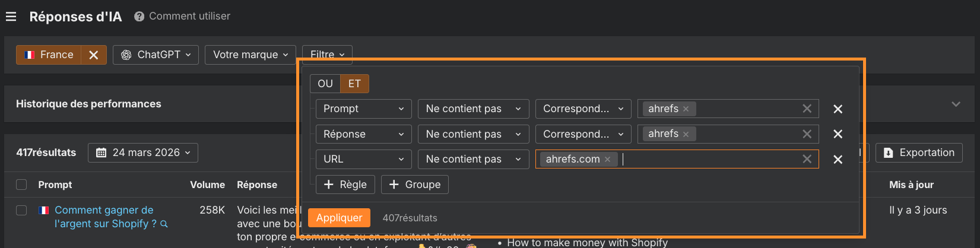The image size is (980, 248).
Task: Open Correspond dropdown in Réponse row
Action: click(x=583, y=134)
